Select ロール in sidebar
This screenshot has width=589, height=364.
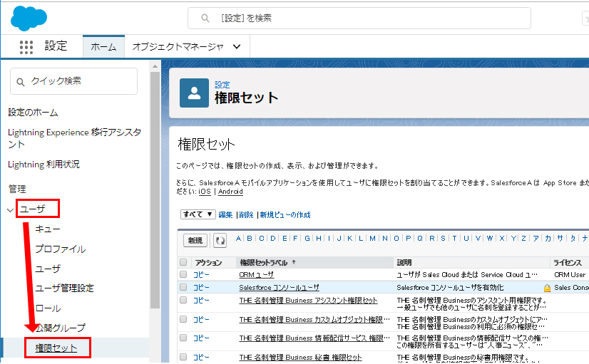[x=48, y=308]
